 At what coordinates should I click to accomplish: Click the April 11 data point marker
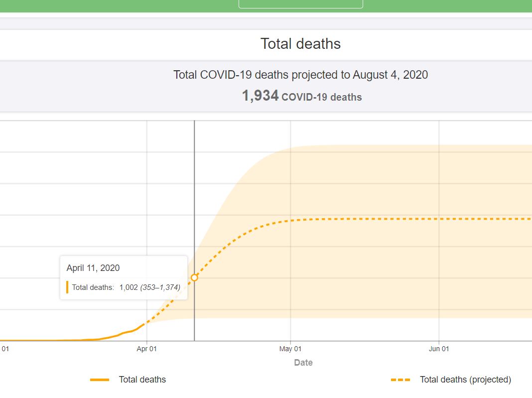click(194, 277)
